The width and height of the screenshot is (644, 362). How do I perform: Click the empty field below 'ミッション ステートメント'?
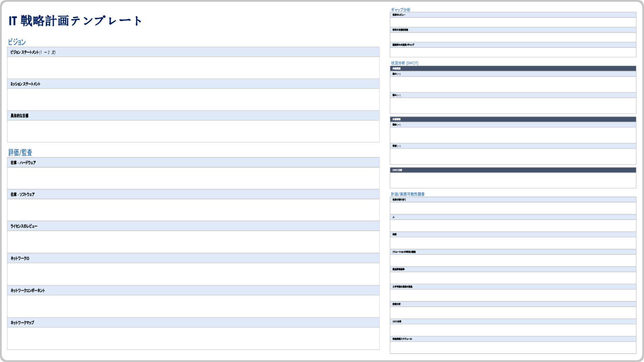(193, 100)
